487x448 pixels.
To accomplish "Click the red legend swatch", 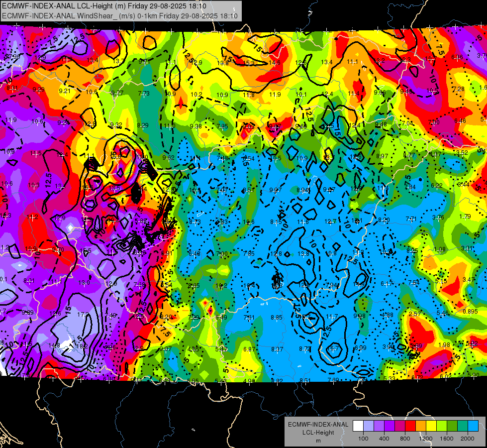I will (410, 426).
